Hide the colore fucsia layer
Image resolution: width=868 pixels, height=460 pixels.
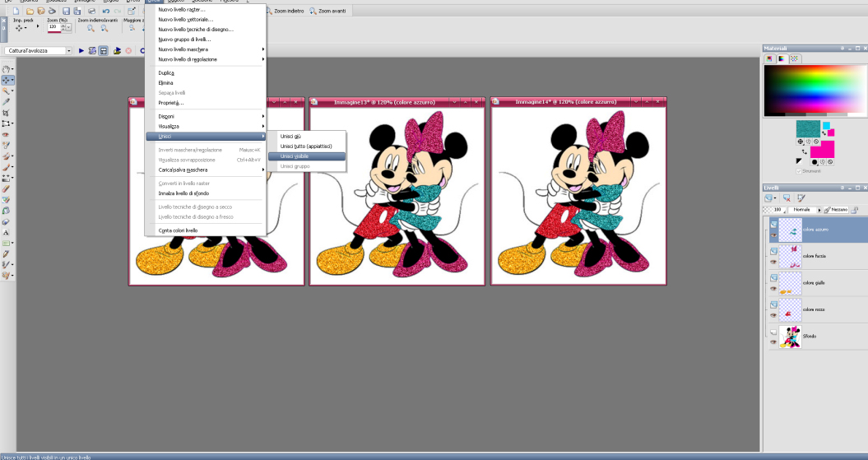point(773,262)
